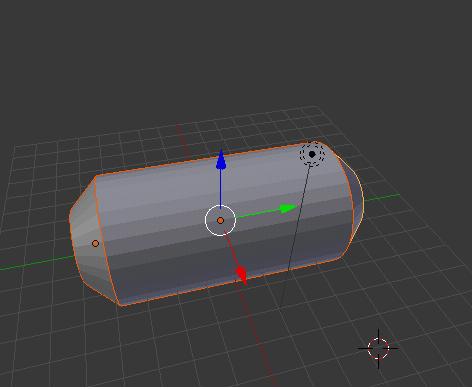Grab the blue Z-axis manipulator arrow
Screen dimensions: 473x389
tap(221, 161)
